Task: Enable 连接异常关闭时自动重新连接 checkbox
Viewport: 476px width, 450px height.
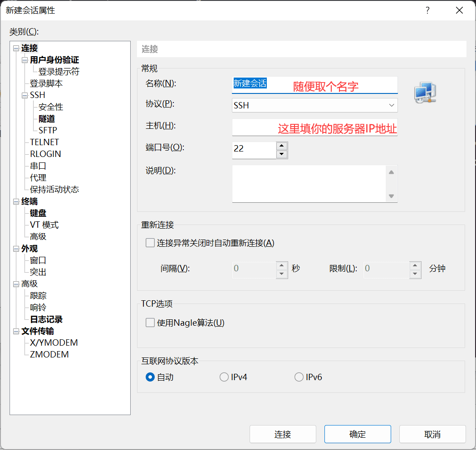Action: [150, 243]
